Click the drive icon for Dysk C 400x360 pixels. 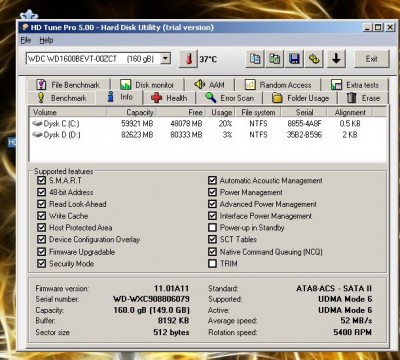pyautogui.click(x=37, y=123)
